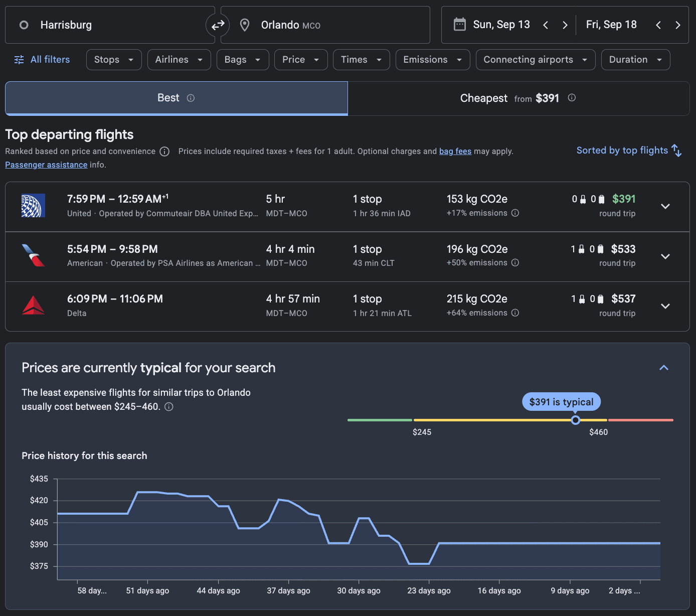
Task: Edit the Orlando MCO destination field
Action: tap(325, 25)
